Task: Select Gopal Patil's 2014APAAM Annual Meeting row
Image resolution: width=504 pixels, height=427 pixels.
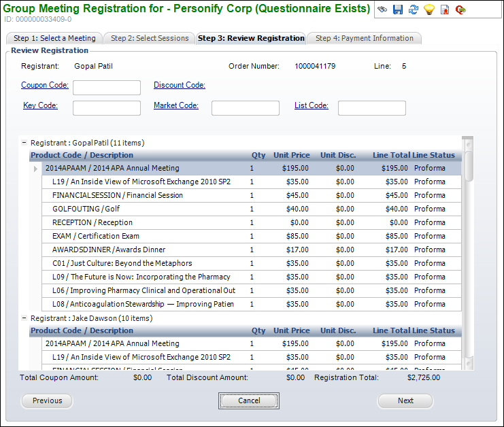Action: coord(252,169)
